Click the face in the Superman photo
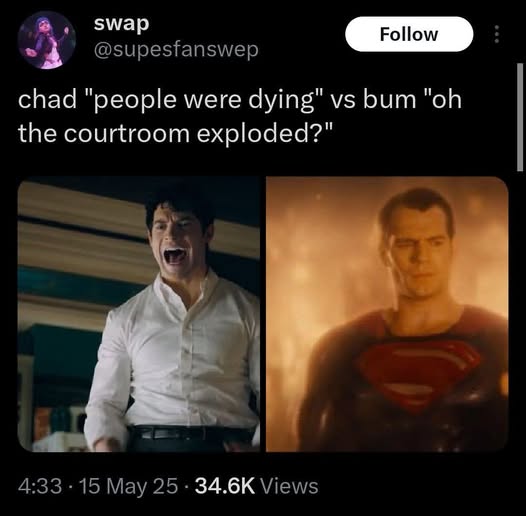Screen dimensions: 526x516 [x=419, y=255]
